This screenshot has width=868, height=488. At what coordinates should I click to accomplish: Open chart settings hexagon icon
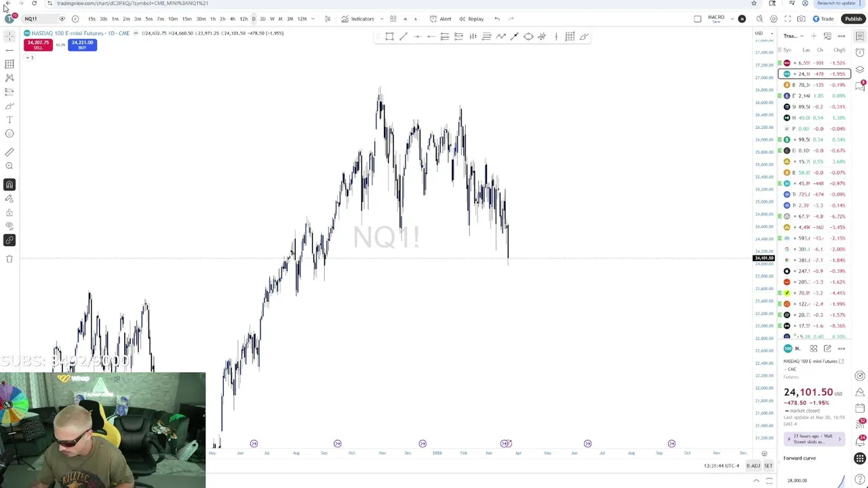[774, 19]
